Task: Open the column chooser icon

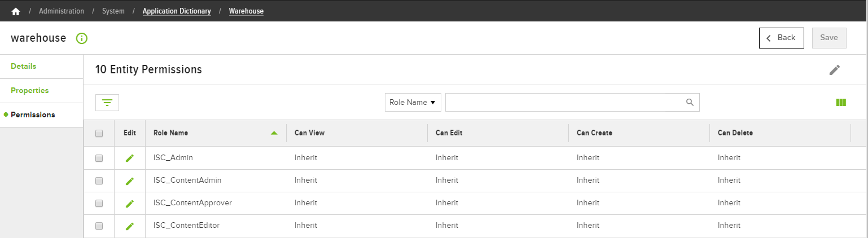Action: [841, 103]
